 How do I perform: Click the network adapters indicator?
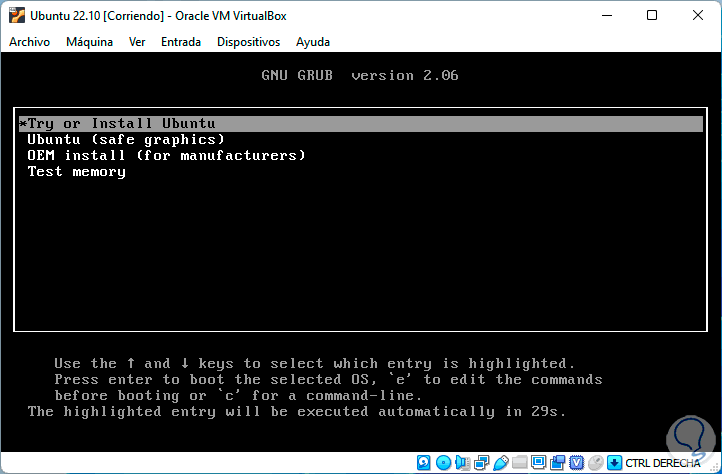click(x=482, y=462)
